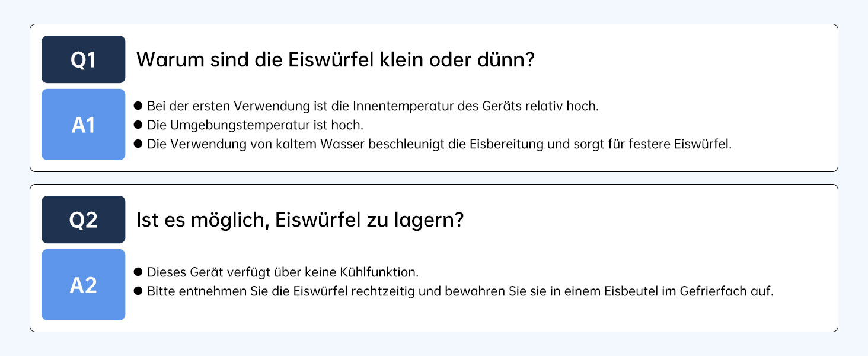Click the bullet before 'Bitte entnehmen Sie die Eiswürfel'
The image size is (868, 356).
pos(139,291)
